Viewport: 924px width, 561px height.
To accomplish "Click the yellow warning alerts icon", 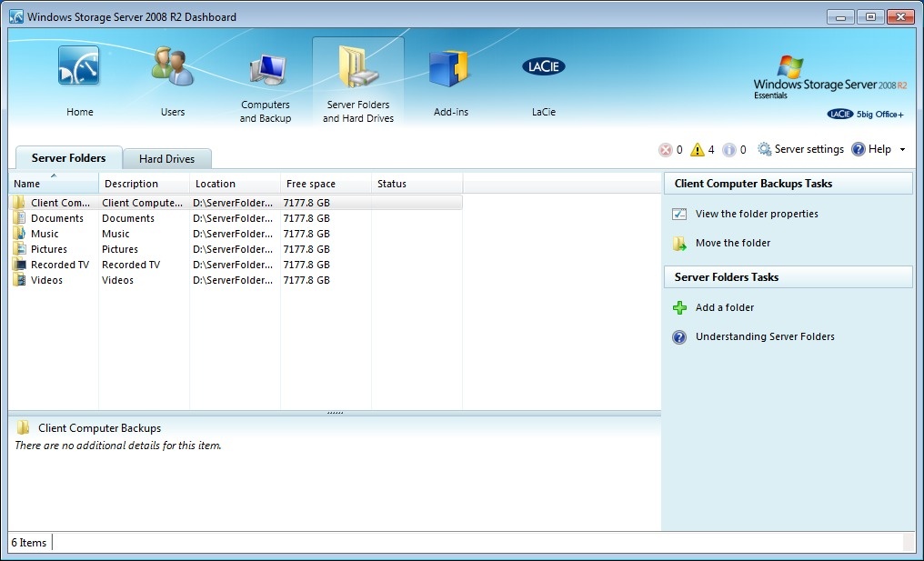I will [697, 150].
